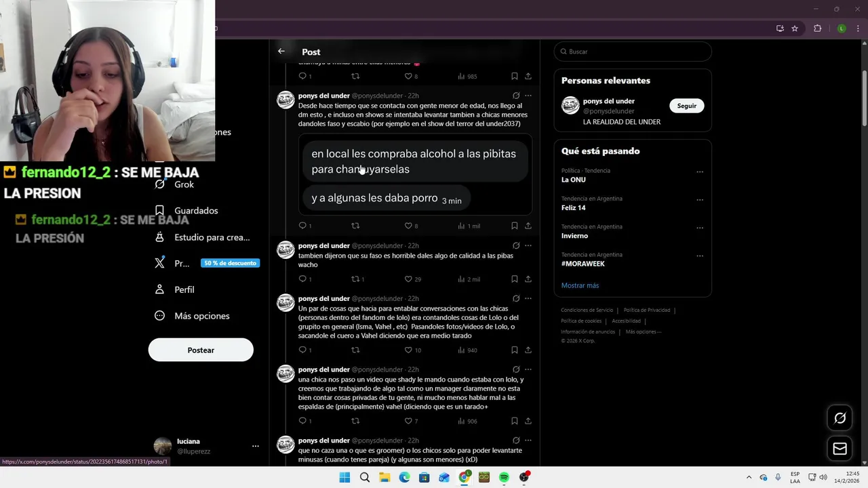Open Grok in the left navigation

(176, 184)
